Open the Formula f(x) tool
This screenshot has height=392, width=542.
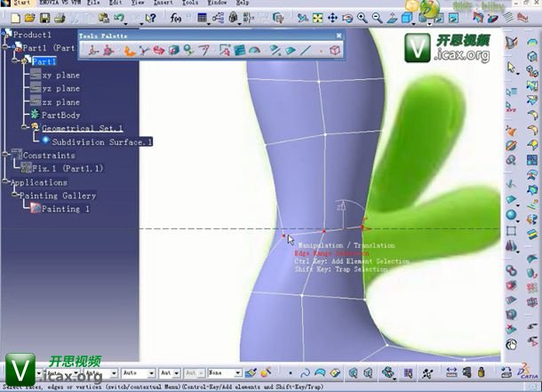tap(176, 18)
